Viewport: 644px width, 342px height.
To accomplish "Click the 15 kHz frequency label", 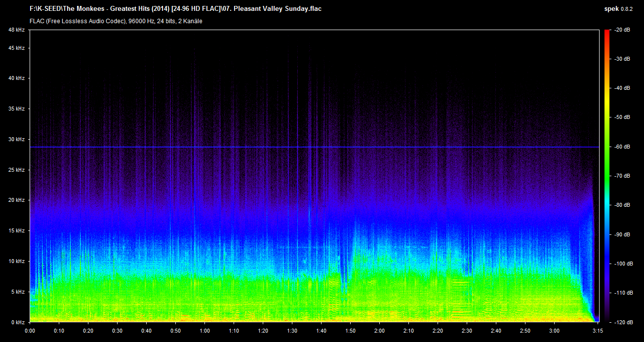I will coord(16,230).
